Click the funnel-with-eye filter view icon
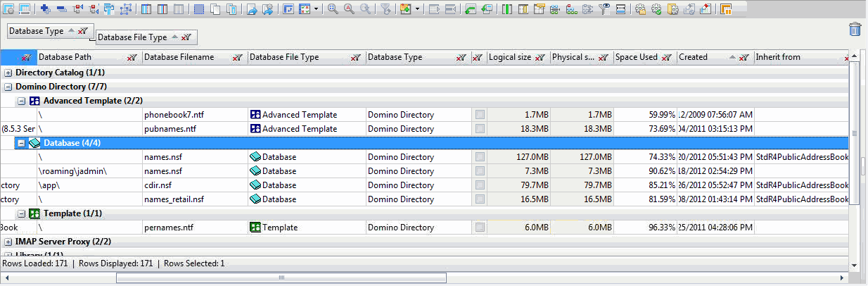 [604, 9]
